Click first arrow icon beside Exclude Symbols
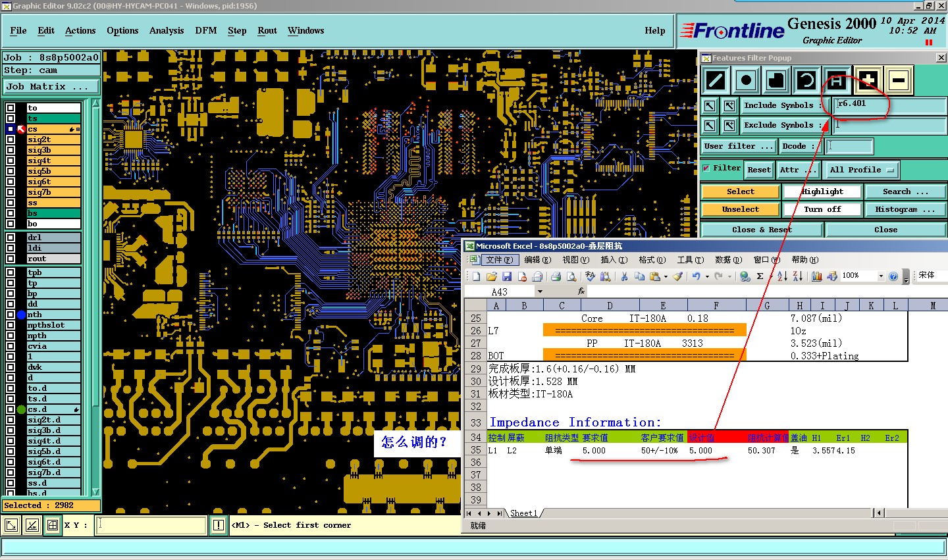Screen dimensions: 948x560 [x=710, y=125]
